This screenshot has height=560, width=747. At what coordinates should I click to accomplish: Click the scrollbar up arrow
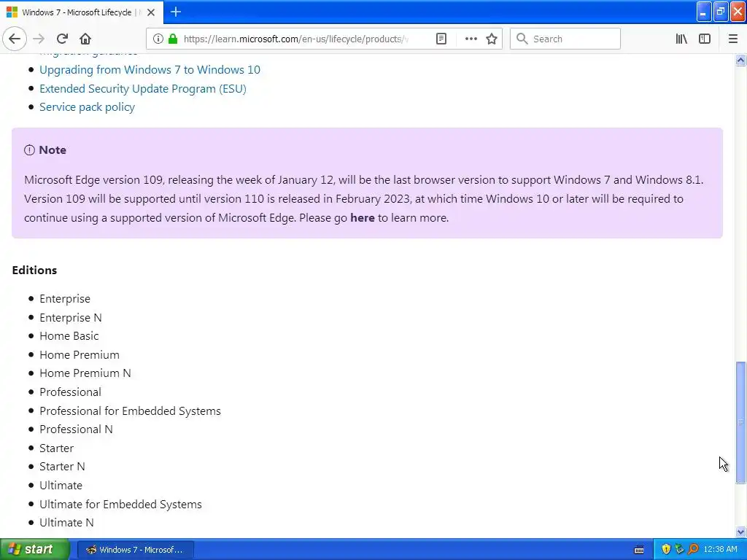740,60
